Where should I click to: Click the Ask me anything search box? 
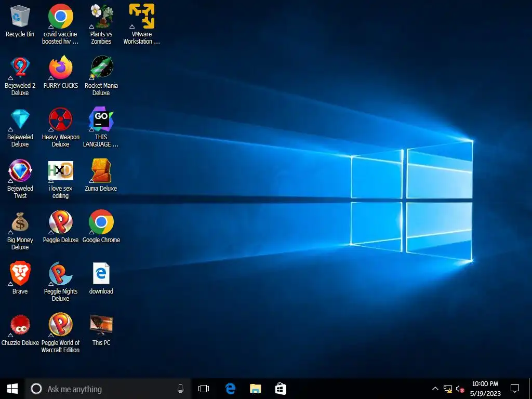tap(108, 389)
